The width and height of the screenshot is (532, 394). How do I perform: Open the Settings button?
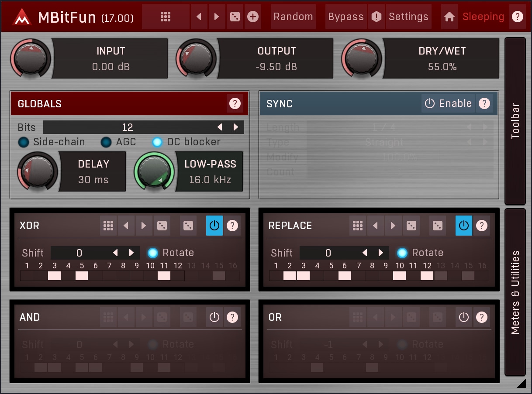[x=408, y=17]
